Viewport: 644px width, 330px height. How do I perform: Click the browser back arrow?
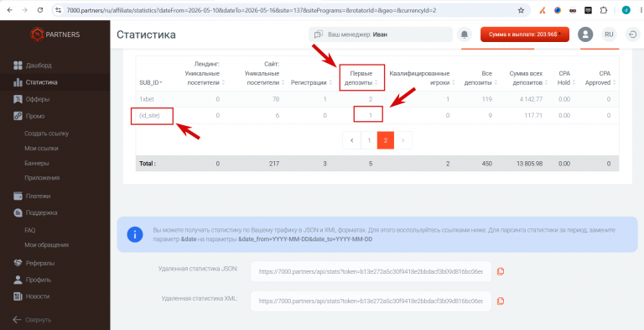(10, 10)
